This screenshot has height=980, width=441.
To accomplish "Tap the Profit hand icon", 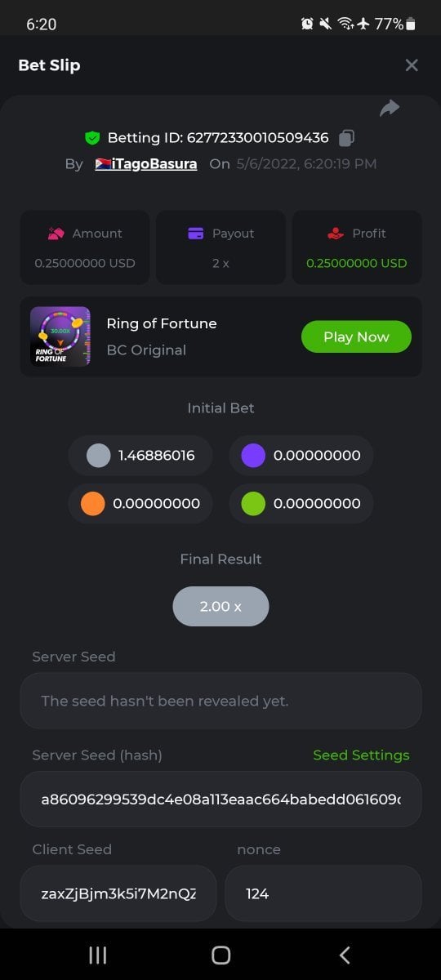I will click(x=336, y=234).
